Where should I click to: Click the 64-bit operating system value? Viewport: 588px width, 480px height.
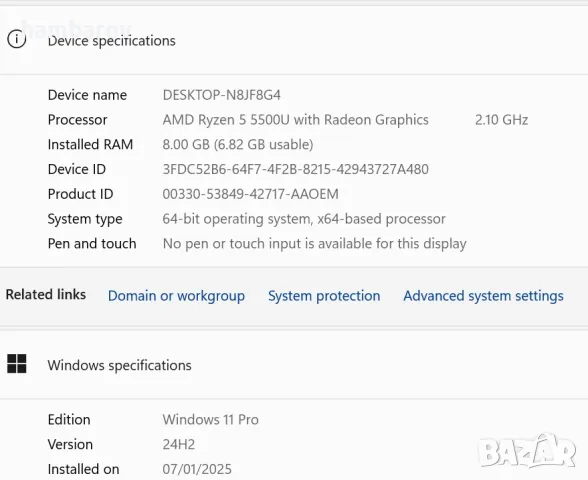tap(304, 219)
